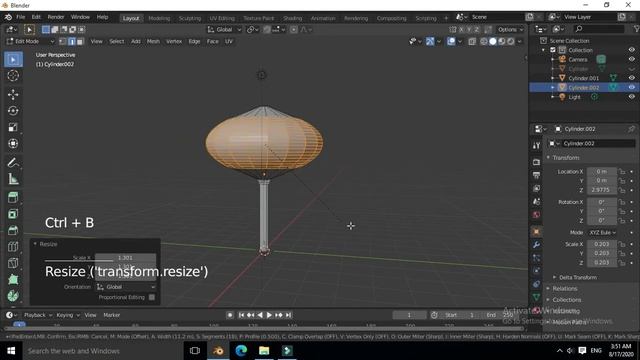Open Blender from Windows taskbar
640x360 pixels.
click(x=218, y=351)
